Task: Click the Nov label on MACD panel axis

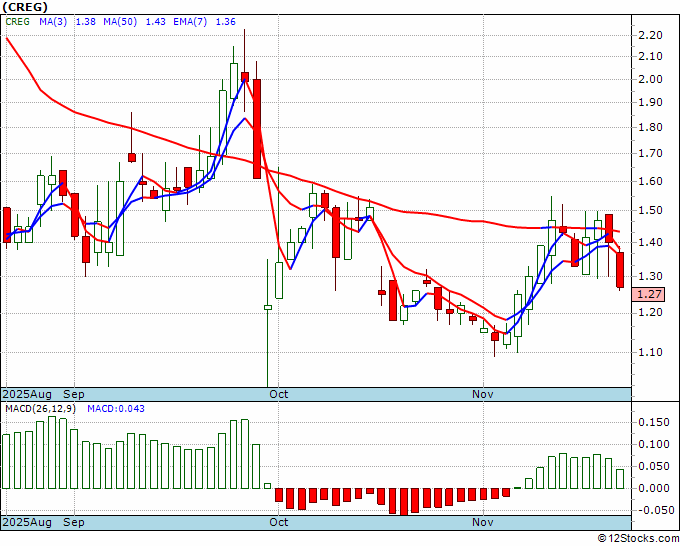Action: pyautogui.click(x=483, y=522)
